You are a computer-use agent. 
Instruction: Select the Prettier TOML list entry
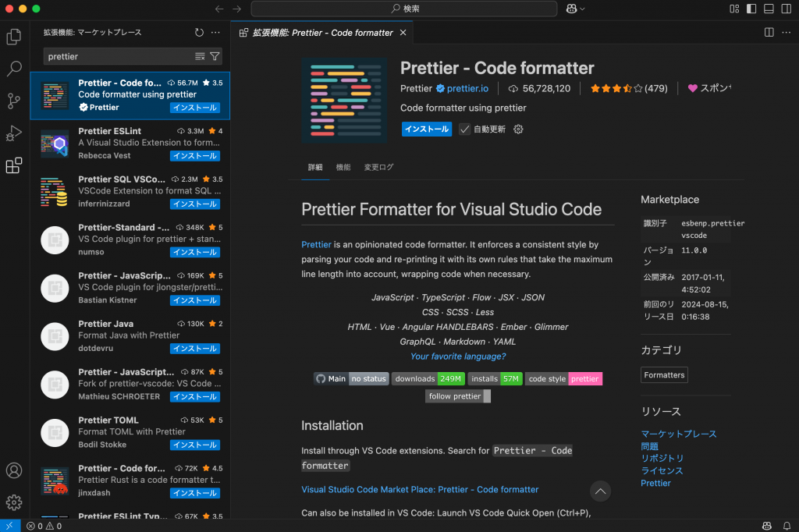coord(130,433)
